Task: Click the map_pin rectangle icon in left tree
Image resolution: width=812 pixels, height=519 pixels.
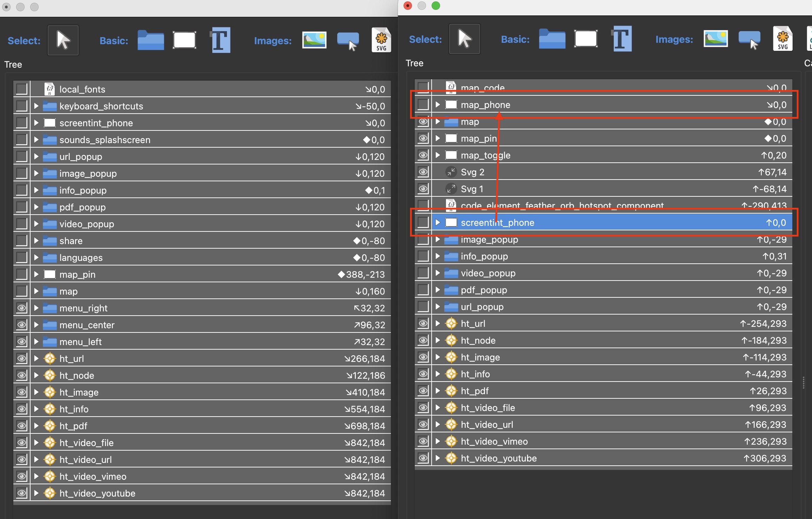Action: (x=50, y=274)
